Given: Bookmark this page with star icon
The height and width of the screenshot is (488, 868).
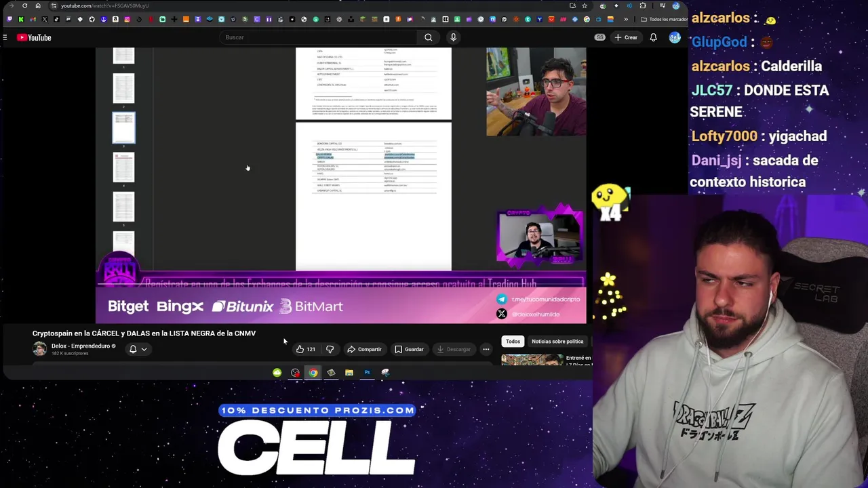Looking at the screenshot, I should (584, 5).
